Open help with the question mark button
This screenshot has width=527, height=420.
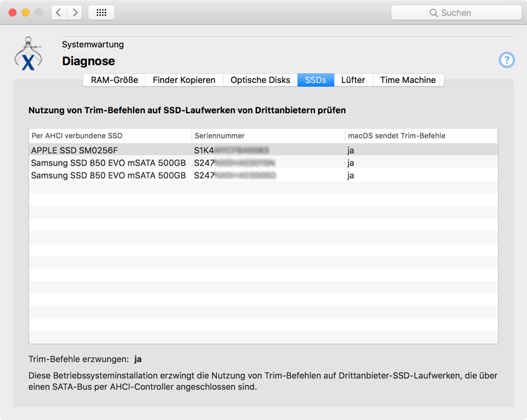(x=507, y=60)
